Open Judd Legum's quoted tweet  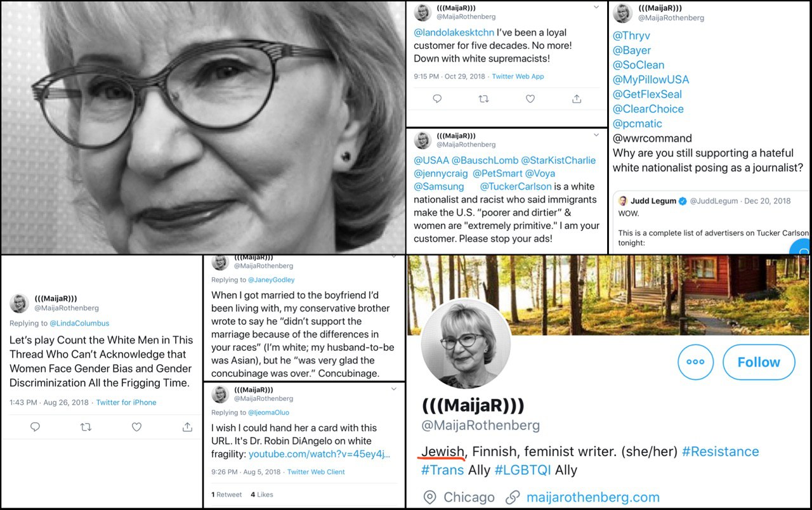710,221
